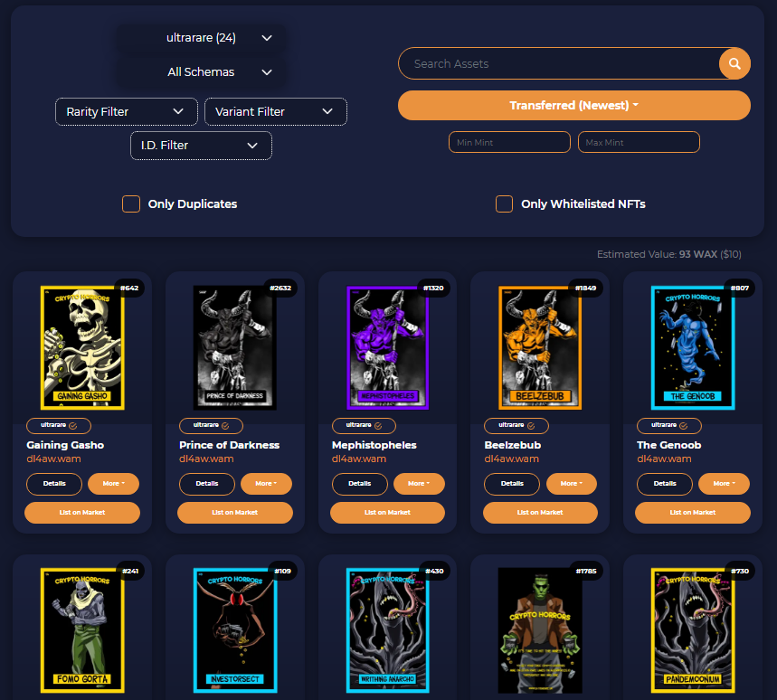Image resolution: width=777 pixels, height=700 pixels.
Task: Open More menu for Prince of Darkness
Action: pos(266,484)
